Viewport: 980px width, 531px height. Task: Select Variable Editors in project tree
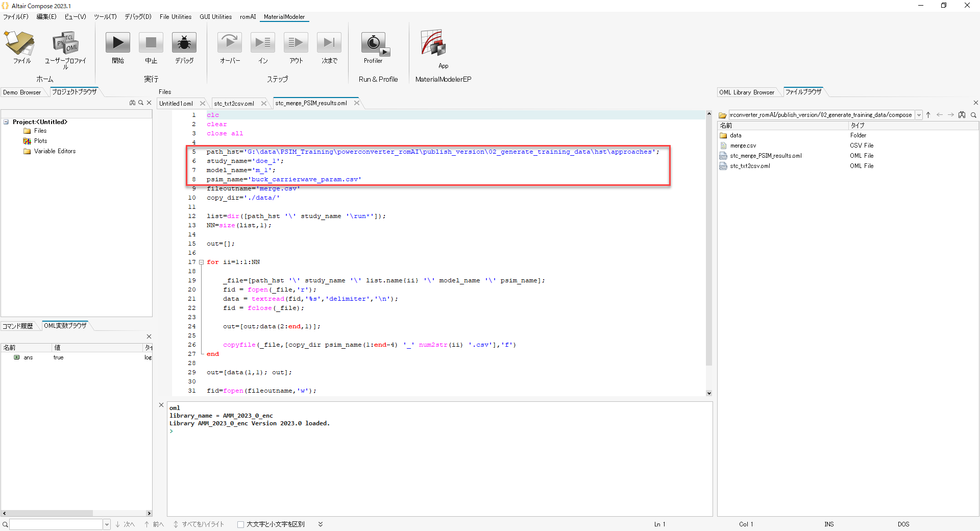click(x=55, y=151)
